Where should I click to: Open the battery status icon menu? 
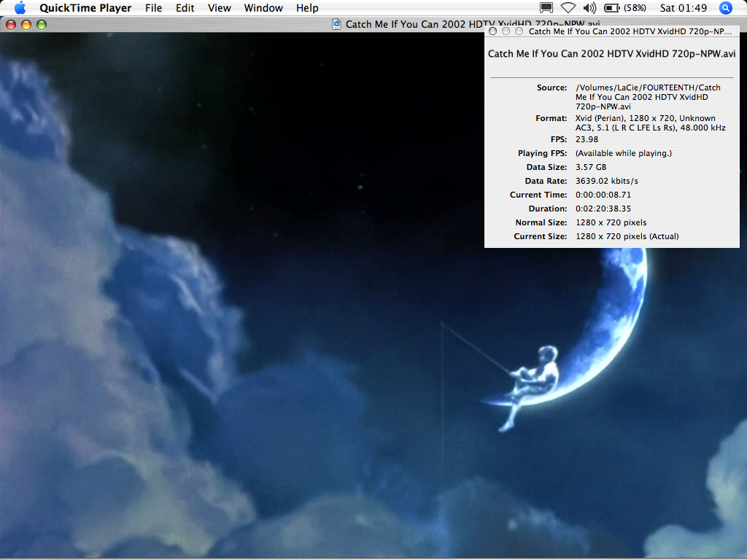[x=612, y=8]
